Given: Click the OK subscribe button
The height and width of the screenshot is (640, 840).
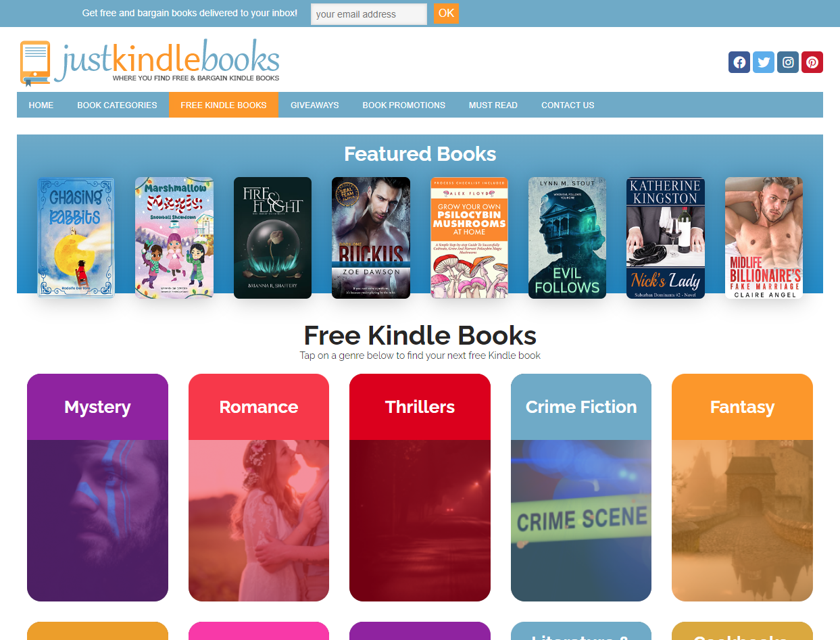Looking at the screenshot, I should tap(446, 14).
